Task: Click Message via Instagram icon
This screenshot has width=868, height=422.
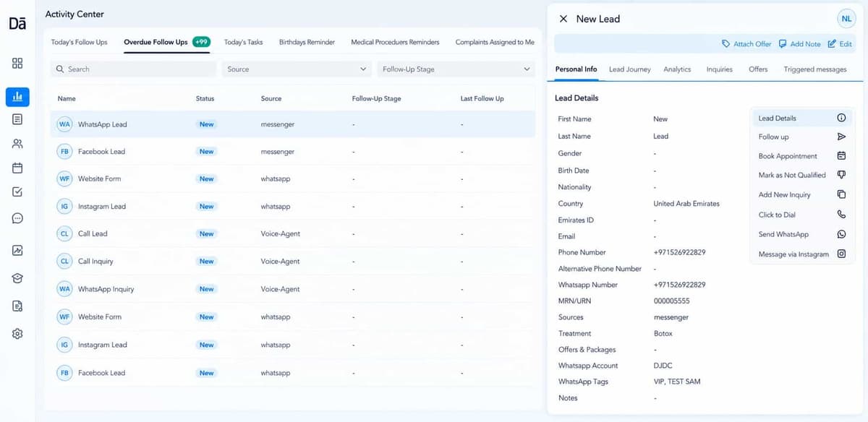Action: click(841, 254)
